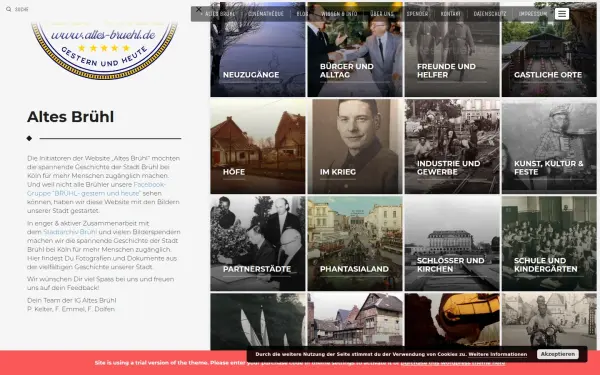Open the Kontakt menu item
Viewport: 600px width, 375px height.
point(451,14)
